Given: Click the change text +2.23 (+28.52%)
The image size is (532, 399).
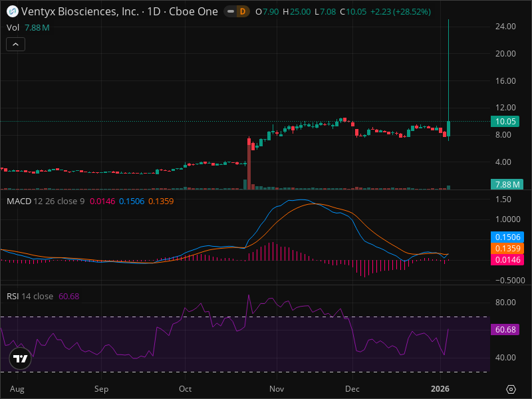Looking at the screenshot, I should (400, 12).
